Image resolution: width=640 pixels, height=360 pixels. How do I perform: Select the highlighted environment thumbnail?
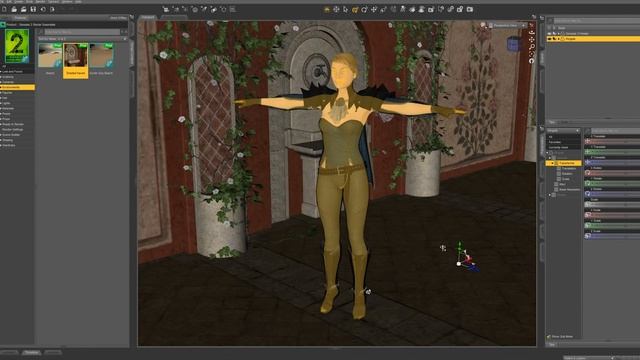point(76,60)
